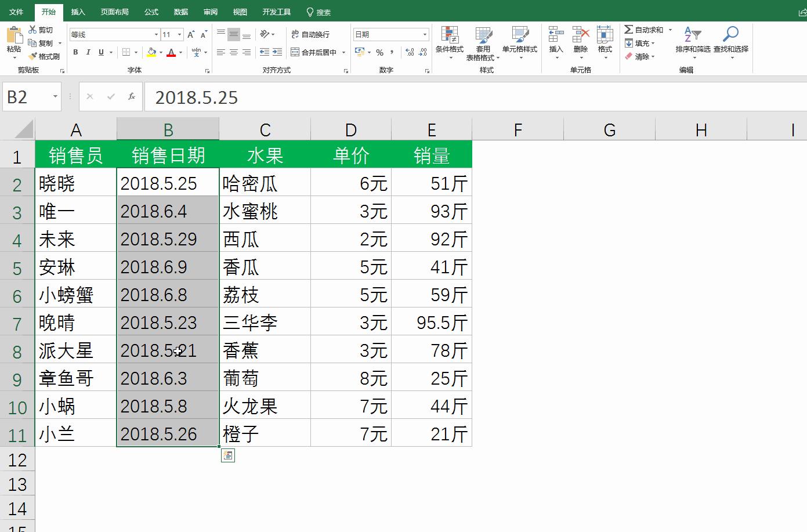
Task: Expand the font color dropdown arrow
Action: pos(180,52)
